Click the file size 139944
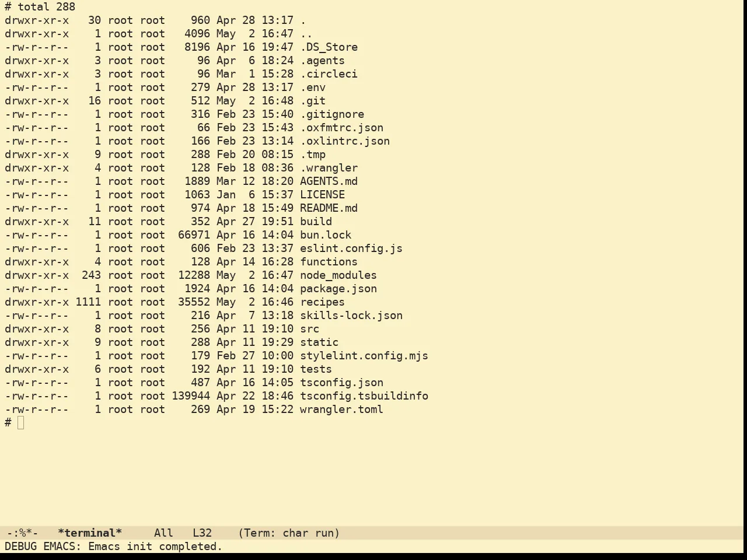 coord(191,396)
